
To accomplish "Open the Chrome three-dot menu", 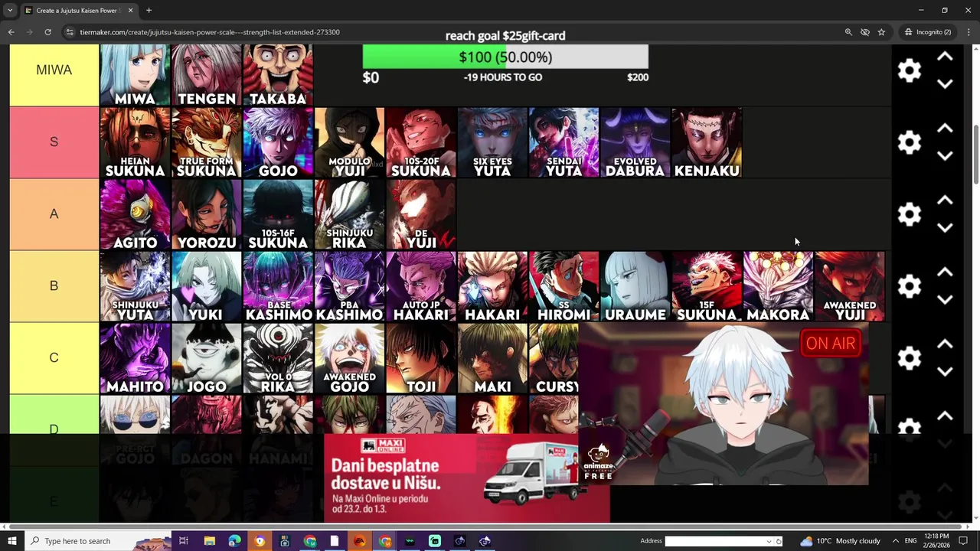I will (x=969, y=32).
